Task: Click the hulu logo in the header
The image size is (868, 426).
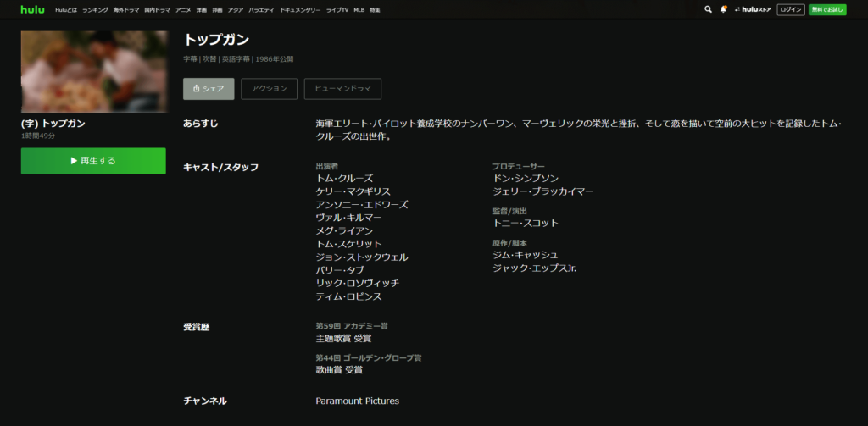Action: point(33,9)
